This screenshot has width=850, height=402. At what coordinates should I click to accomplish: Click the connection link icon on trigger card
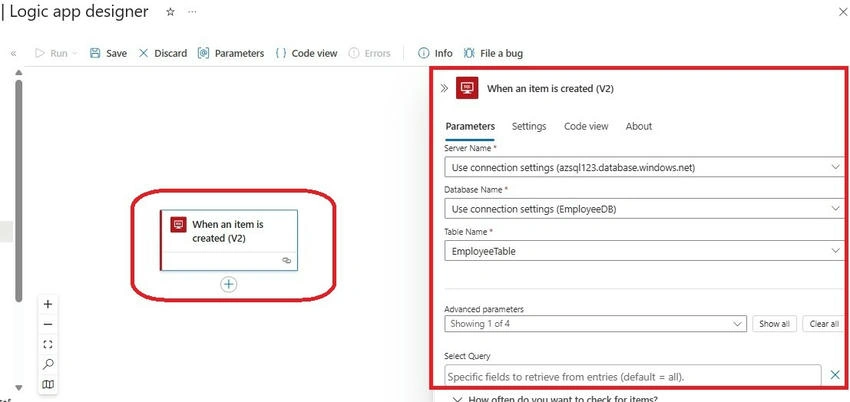tap(287, 261)
